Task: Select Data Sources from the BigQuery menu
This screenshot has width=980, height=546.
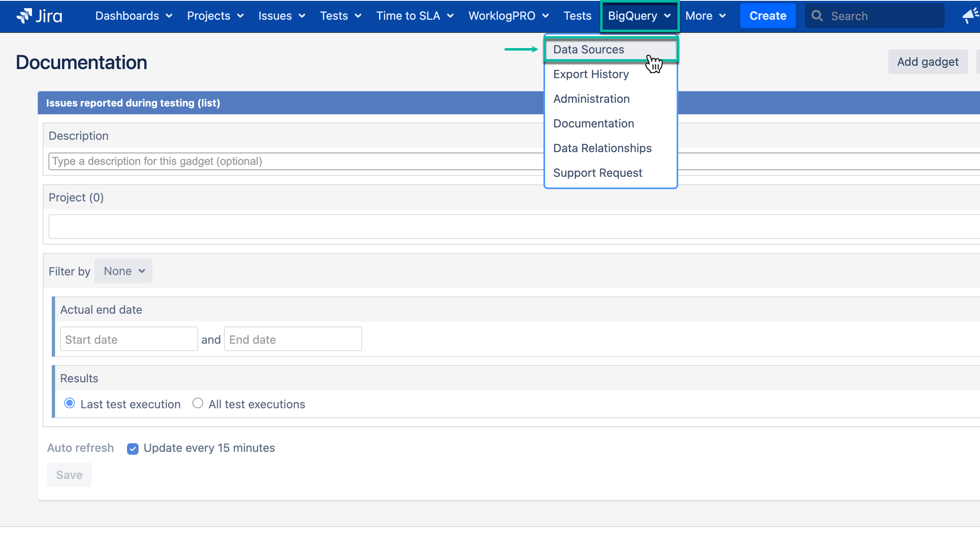Action: click(x=588, y=49)
